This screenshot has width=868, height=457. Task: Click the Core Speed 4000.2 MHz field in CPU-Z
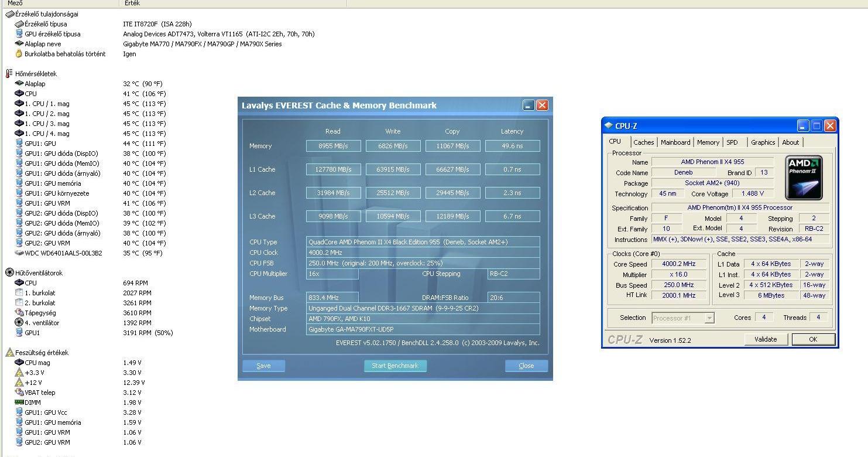679,264
